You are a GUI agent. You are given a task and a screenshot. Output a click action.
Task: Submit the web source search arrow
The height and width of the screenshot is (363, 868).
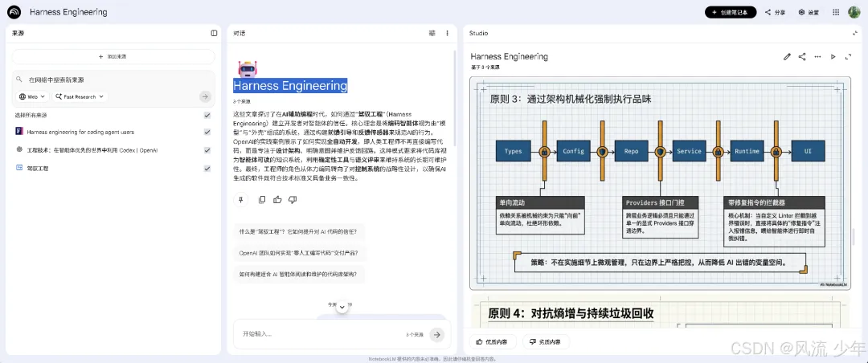[x=206, y=97]
